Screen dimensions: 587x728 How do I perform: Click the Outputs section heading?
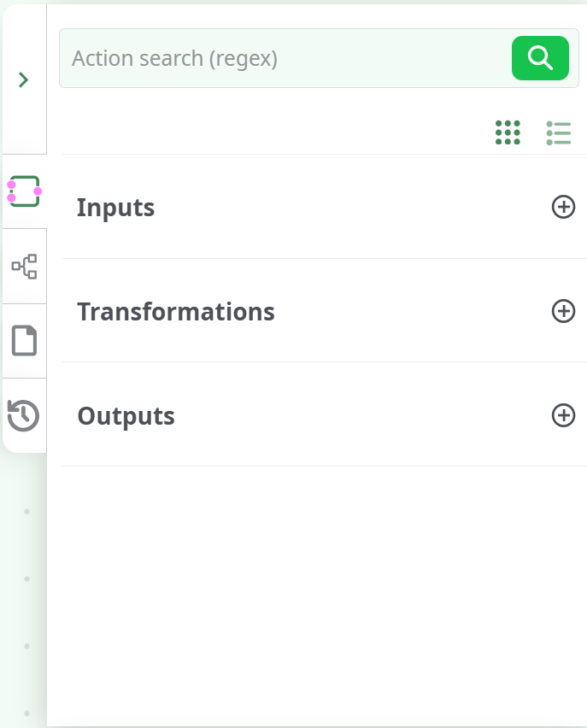click(126, 416)
